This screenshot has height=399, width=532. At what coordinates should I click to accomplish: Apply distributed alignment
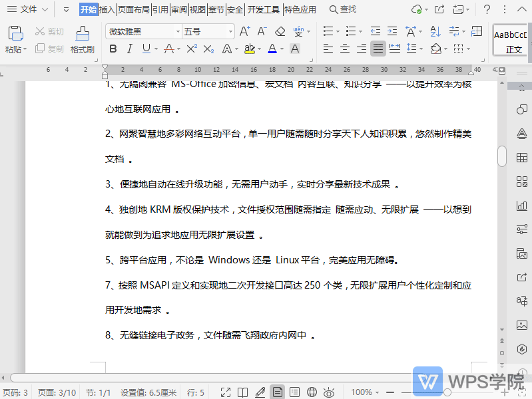click(395, 49)
